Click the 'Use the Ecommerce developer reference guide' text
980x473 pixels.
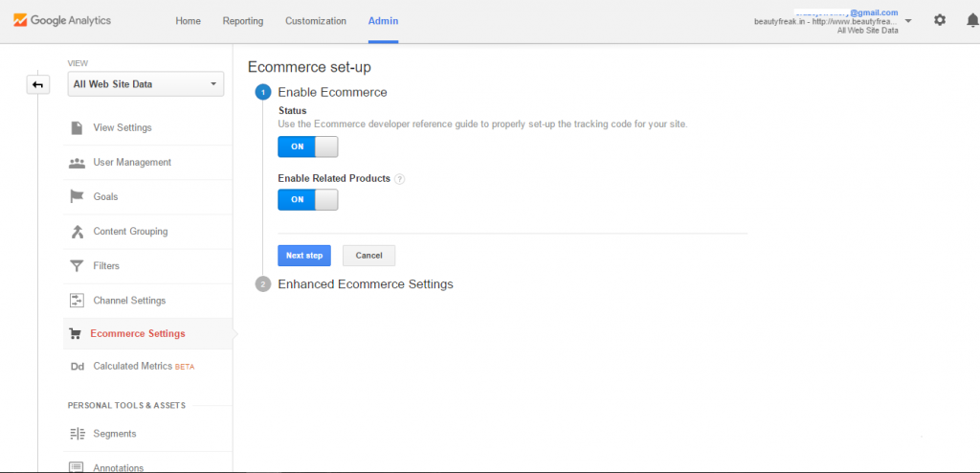(482, 124)
